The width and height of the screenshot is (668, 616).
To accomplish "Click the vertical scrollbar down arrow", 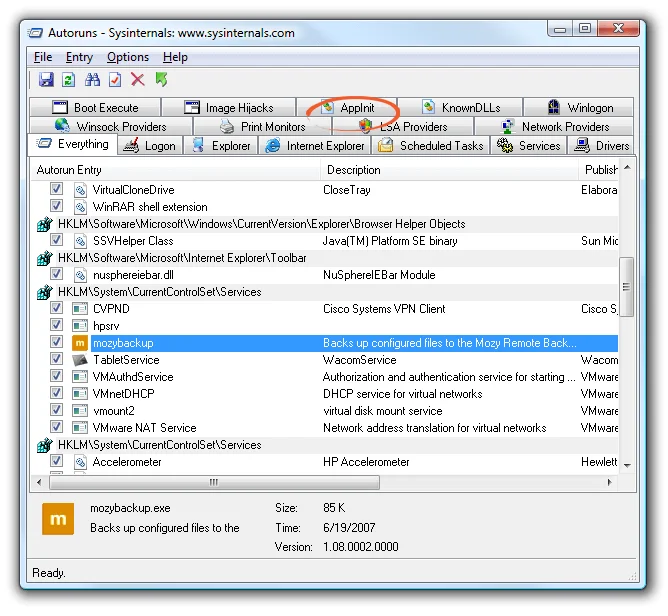I will pos(627,465).
